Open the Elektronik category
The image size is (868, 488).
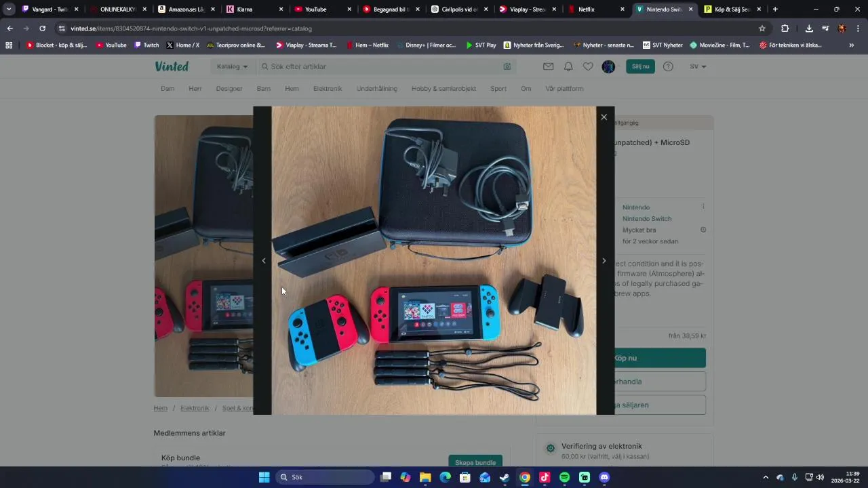pyautogui.click(x=328, y=89)
